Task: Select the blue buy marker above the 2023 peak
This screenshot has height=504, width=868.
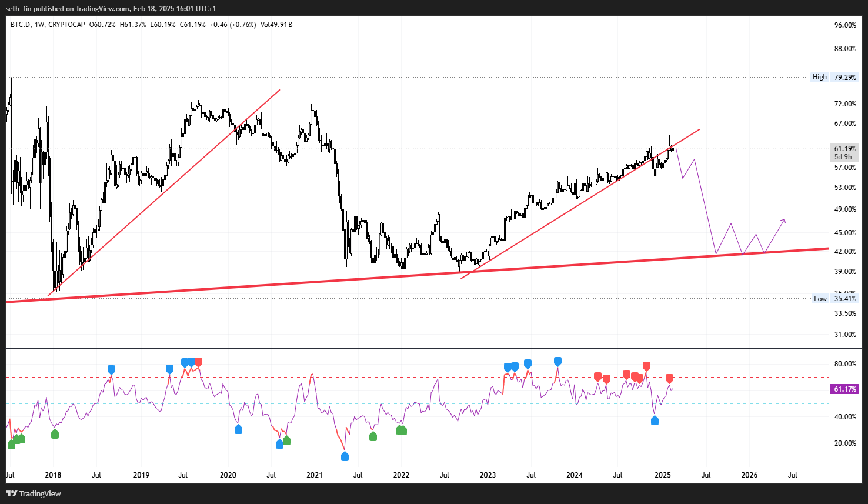Action: (x=557, y=361)
